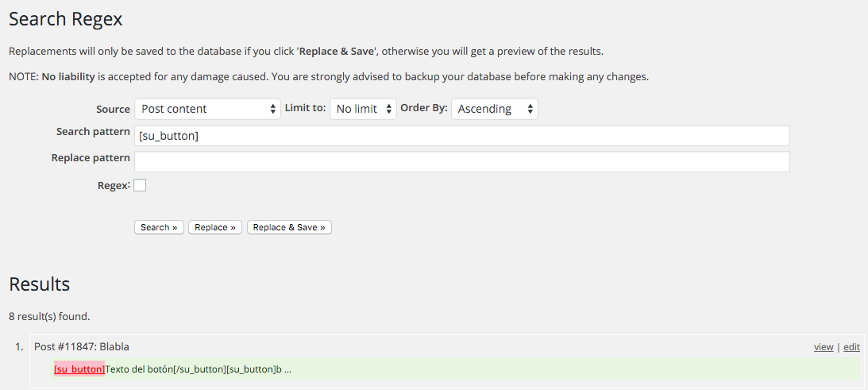Hit the Replace & Save » button
Image resolution: width=868 pixels, height=390 pixels.
[x=289, y=227]
